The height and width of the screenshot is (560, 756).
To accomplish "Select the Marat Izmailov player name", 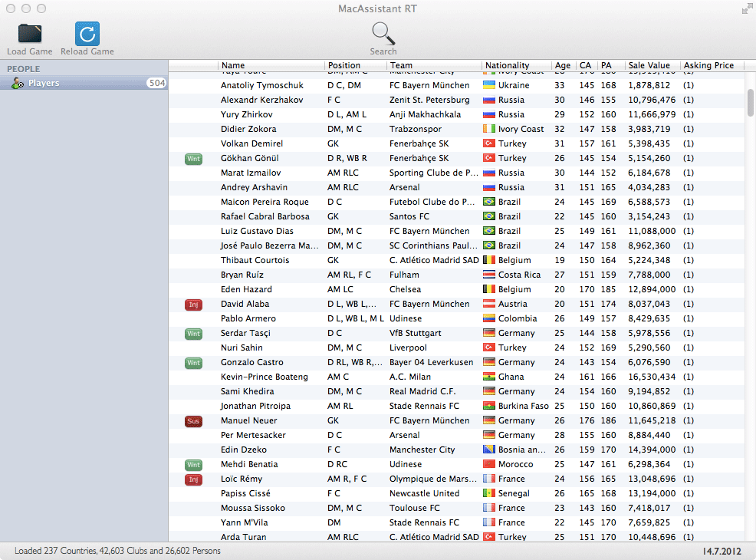I will (x=251, y=173).
